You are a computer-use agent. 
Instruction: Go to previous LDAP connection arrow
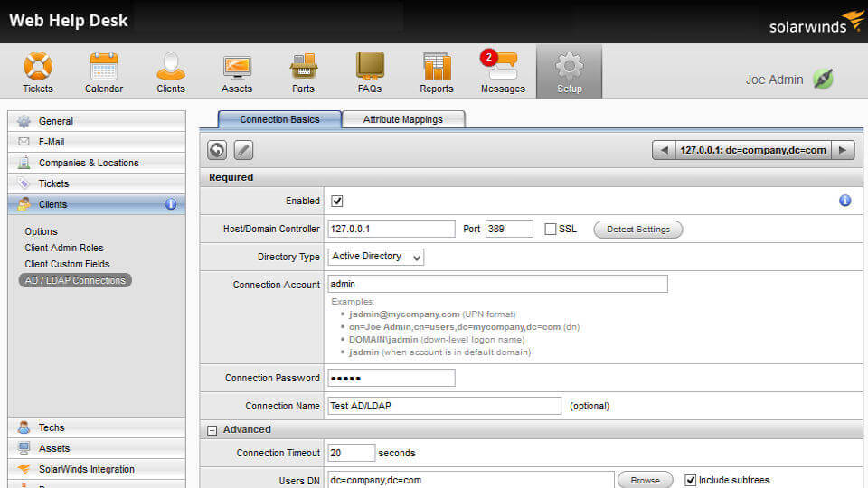pyautogui.click(x=664, y=150)
